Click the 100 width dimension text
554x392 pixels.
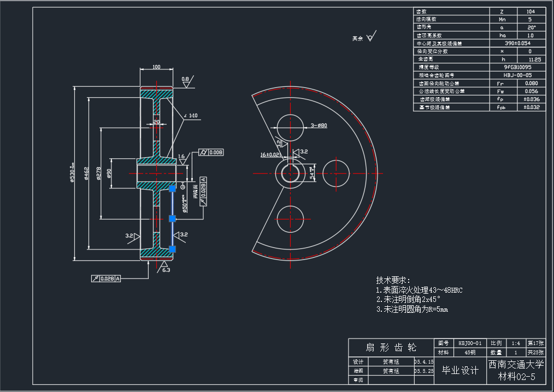156,67
